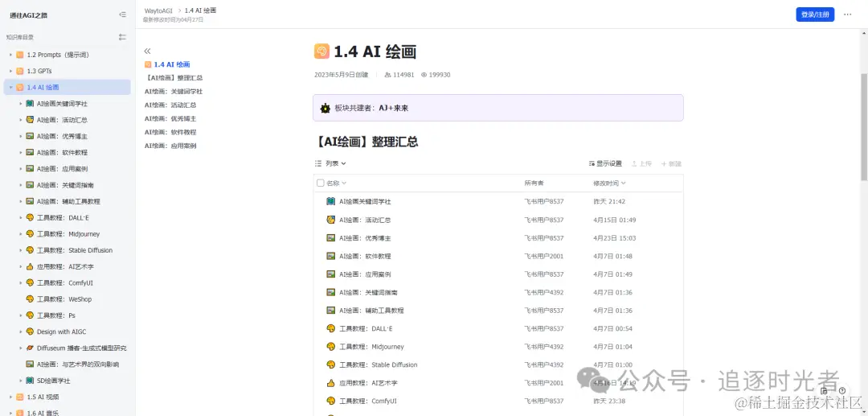Click the book icon of AI绘画关键词学社 table row

click(x=331, y=202)
